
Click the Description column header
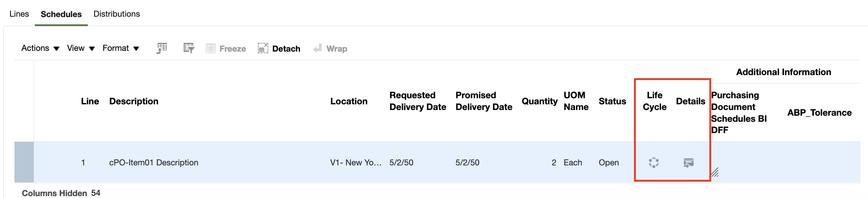click(x=134, y=101)
